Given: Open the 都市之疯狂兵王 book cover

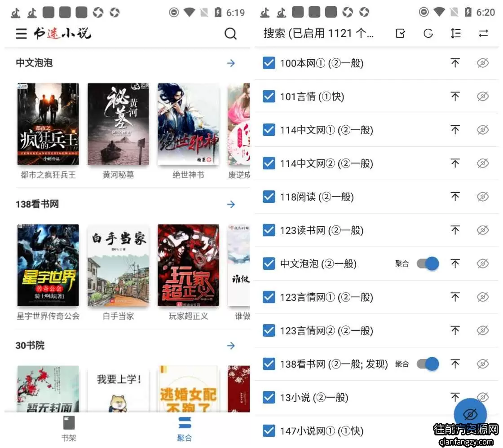Looking at the screenshot, I should [48, 124].
